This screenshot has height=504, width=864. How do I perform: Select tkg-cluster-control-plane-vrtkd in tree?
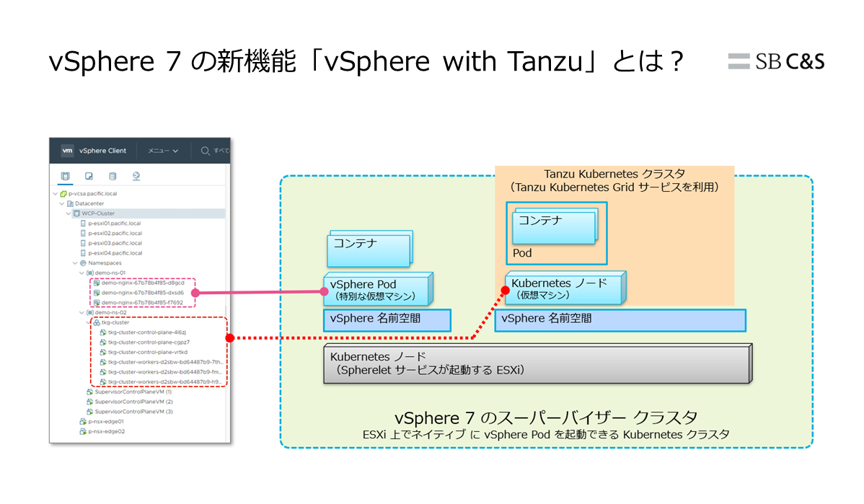coord(148,353)
